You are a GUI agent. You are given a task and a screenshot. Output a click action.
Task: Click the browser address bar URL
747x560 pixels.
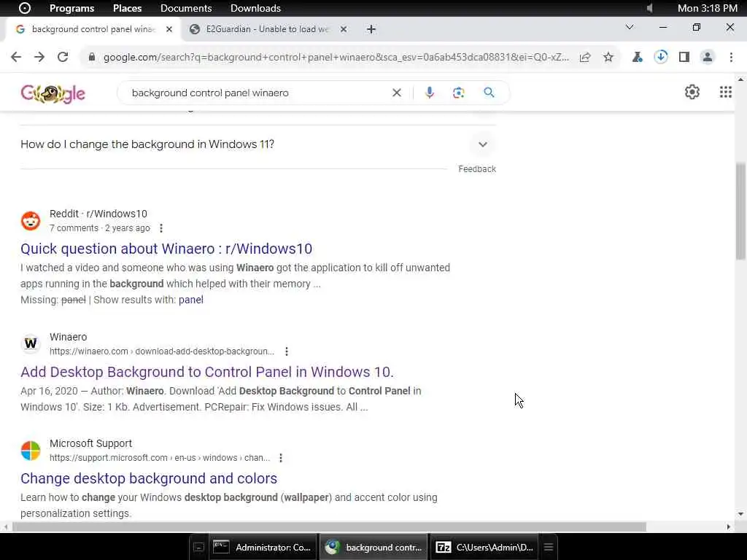click(336, 57)
